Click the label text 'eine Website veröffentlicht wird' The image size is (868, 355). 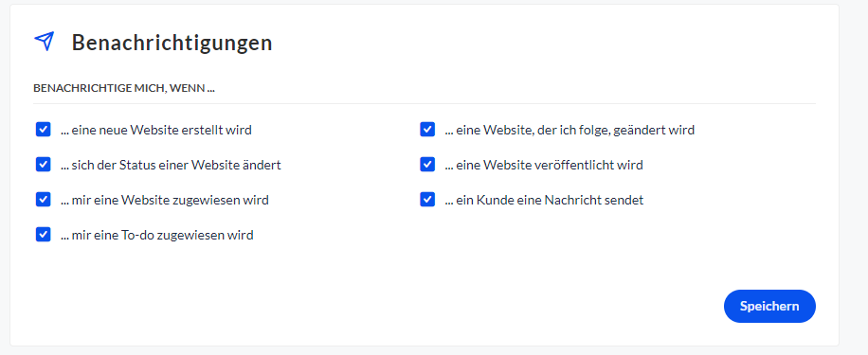(550, 165)
